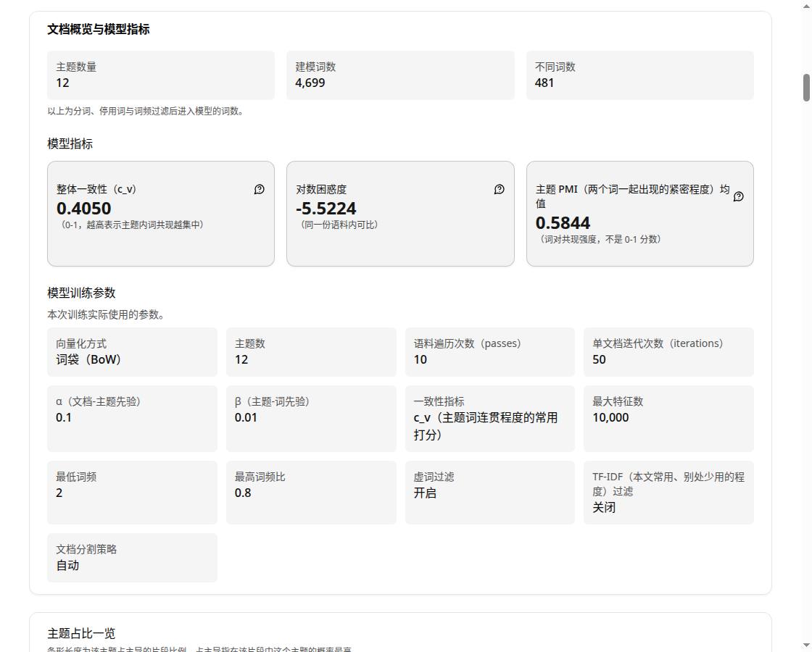Click the 模型训练参数 section heading

[81, 293]
